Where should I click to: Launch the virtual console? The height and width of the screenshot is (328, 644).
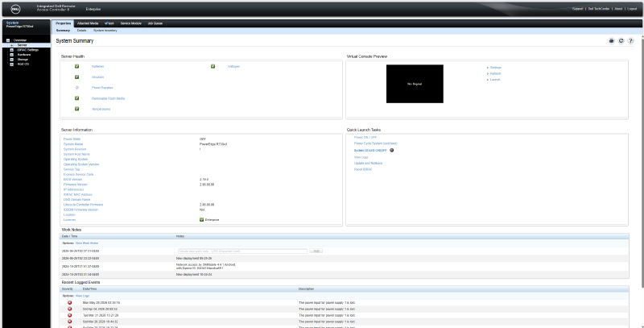[x=495, y=80]
